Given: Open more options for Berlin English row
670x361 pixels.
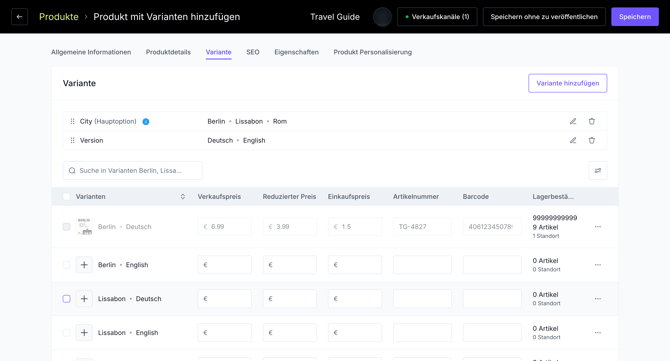Looking at the screenshot, I should (597, 265).
